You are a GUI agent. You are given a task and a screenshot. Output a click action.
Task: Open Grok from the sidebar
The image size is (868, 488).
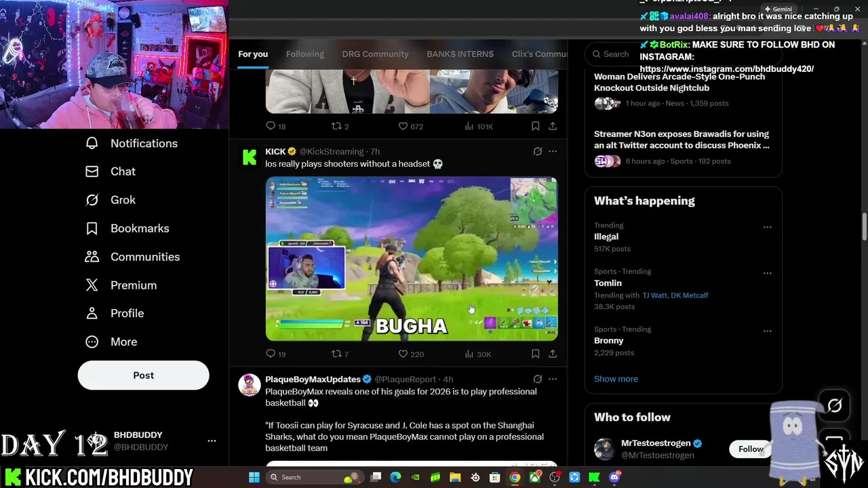pos(110,200)
